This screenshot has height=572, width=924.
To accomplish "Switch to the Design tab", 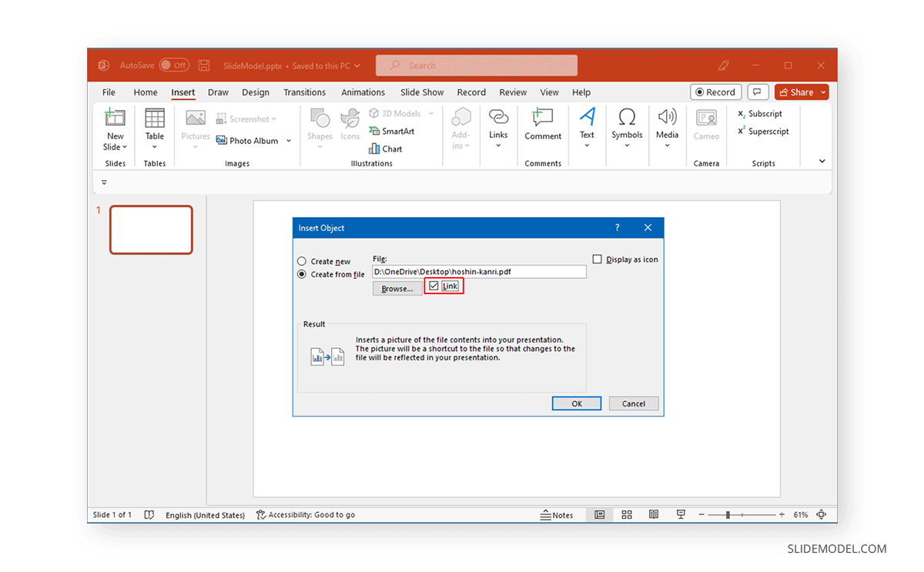I will pyautogui.click(x=256, y=92).
